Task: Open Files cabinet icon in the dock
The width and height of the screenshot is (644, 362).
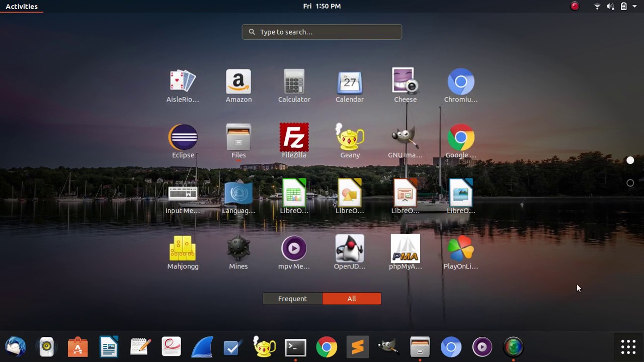Action: point(420,347)
